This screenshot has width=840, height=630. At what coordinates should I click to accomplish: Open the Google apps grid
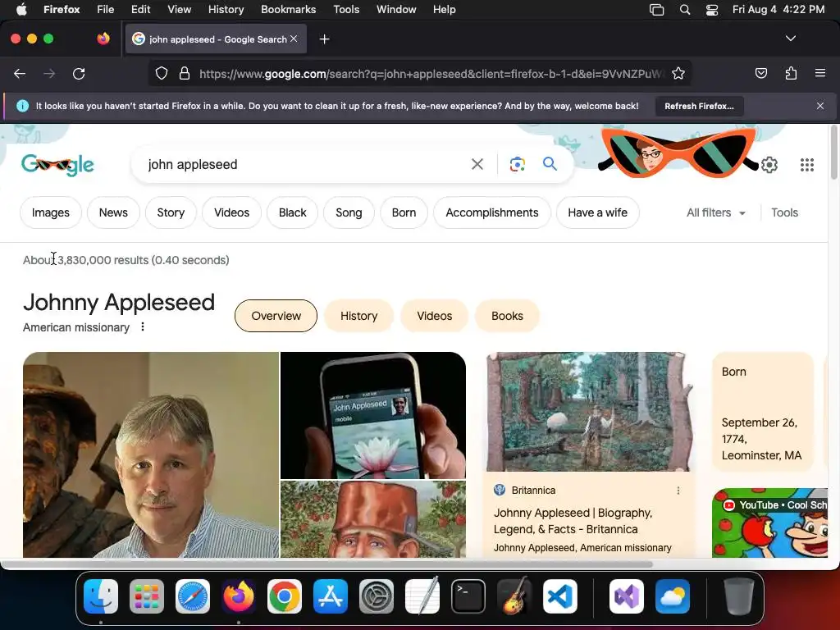pyautogui.click(x=807, y=164)
